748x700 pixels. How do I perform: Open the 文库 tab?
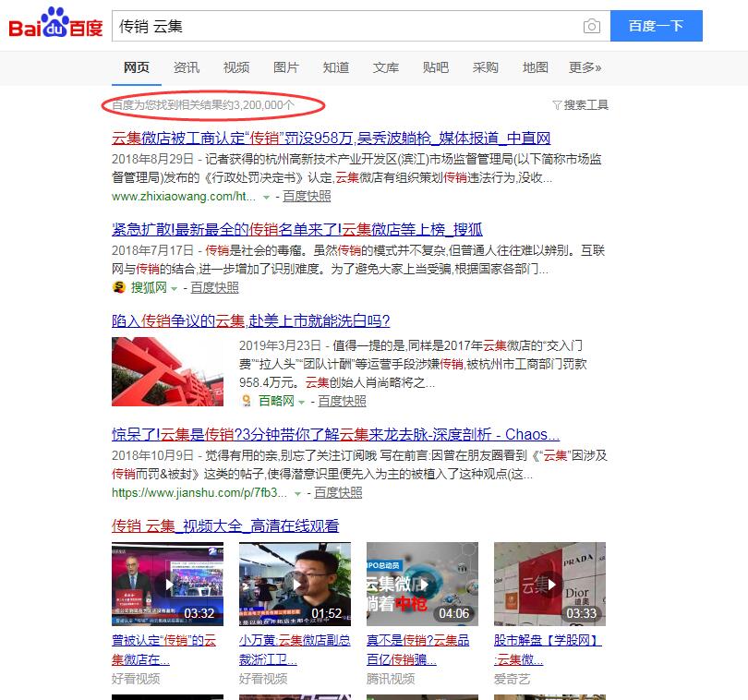(x=386, y=67)
